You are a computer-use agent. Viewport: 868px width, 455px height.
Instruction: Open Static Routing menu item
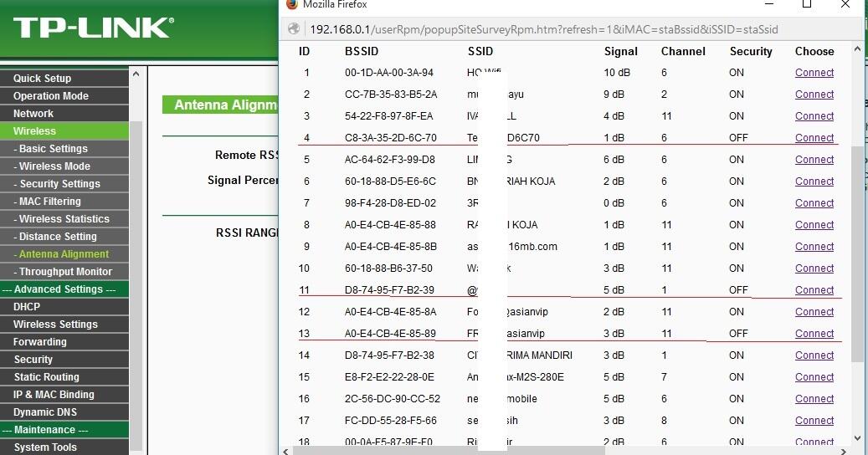[x=64, y=377]
